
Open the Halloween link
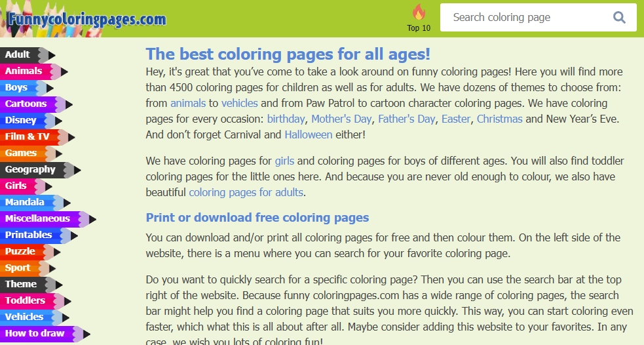click(309, 135)
